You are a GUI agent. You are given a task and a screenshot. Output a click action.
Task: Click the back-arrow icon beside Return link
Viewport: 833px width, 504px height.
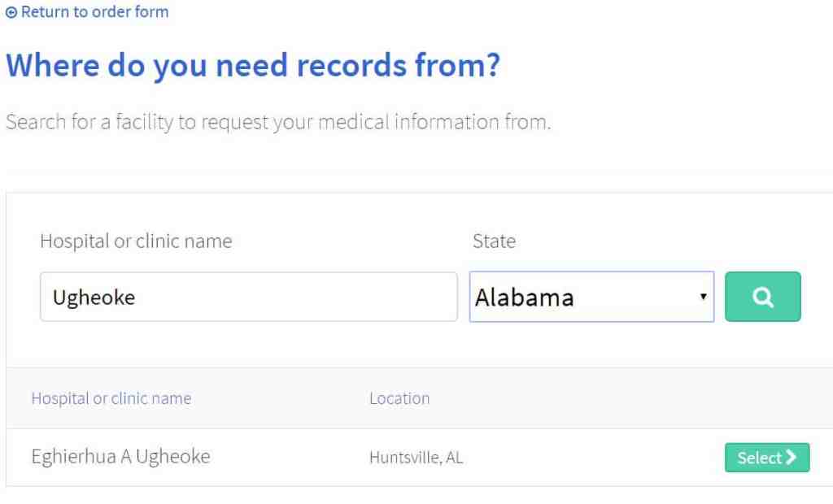click(x=11, y=12)
